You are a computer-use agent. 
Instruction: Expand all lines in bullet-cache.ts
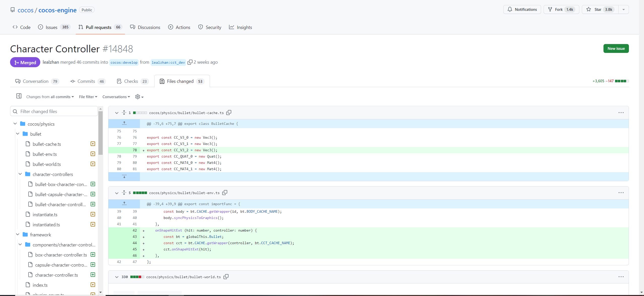click(x=124, y=113)
